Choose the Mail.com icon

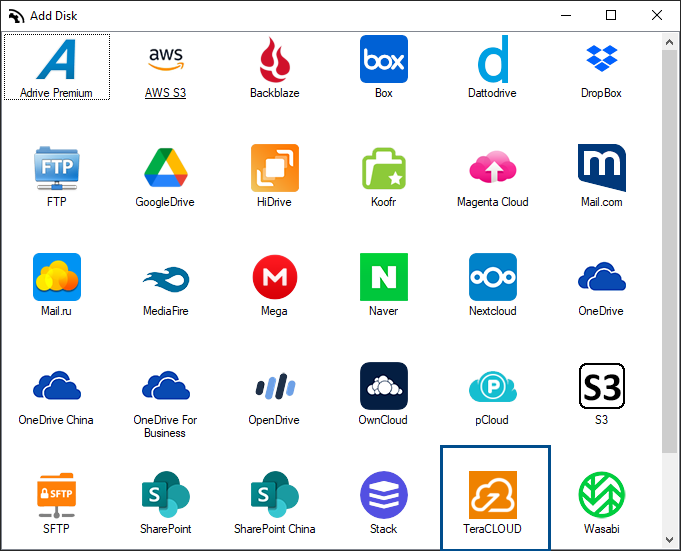602,168
